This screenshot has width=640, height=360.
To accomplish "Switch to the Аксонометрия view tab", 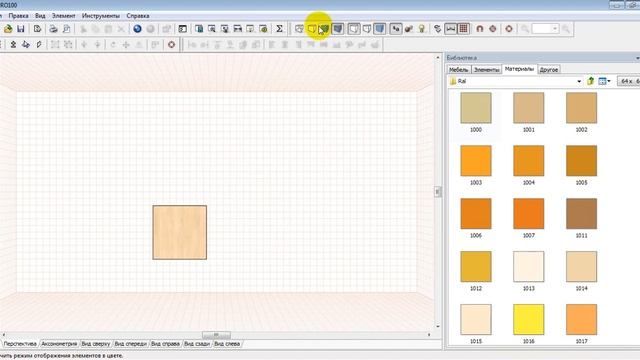I will [59, 344].
